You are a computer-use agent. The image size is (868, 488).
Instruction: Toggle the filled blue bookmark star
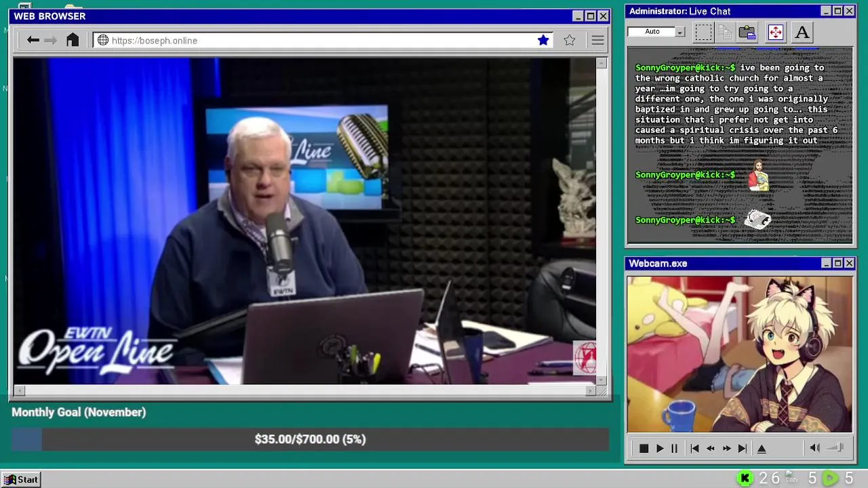point(543,40)
